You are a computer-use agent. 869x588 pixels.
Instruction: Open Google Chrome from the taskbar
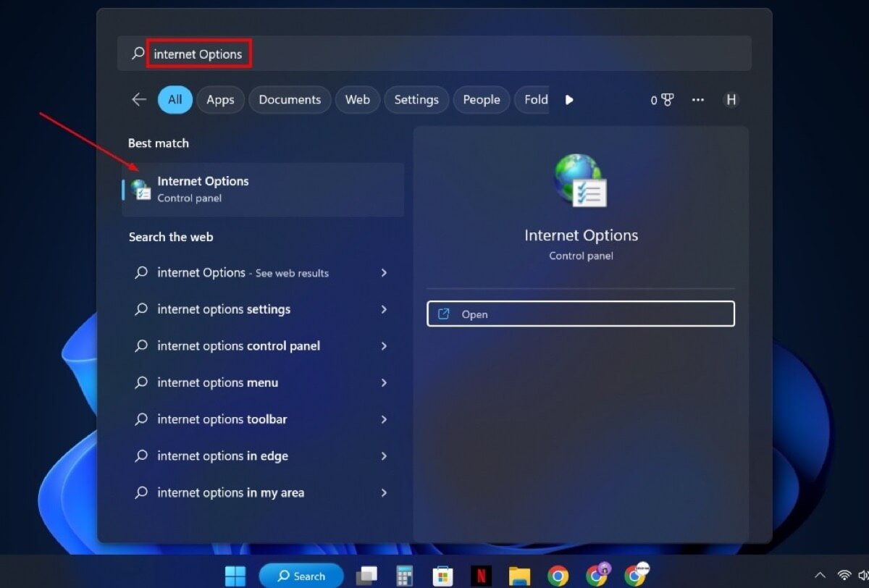(x=558, y=575)
